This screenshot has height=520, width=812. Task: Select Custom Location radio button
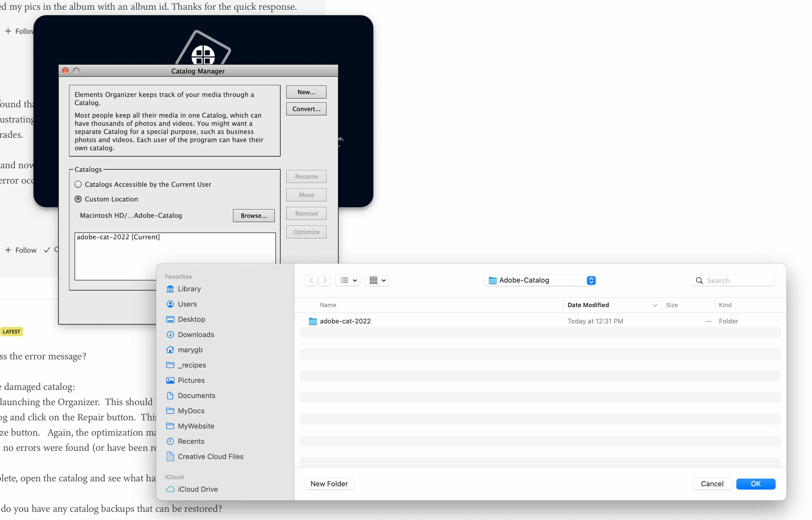(x=78, y=199)
